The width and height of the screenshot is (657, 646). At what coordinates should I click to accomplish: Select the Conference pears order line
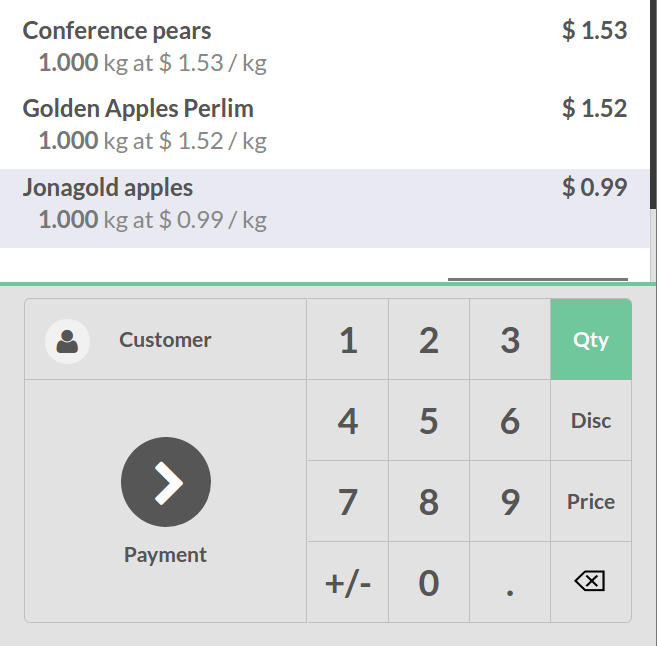click(325, 47)
